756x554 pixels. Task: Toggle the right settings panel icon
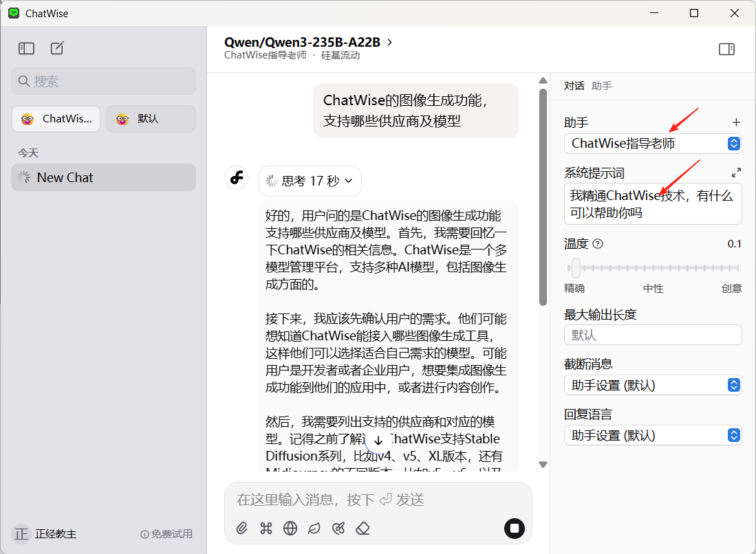tap(726, 49)
